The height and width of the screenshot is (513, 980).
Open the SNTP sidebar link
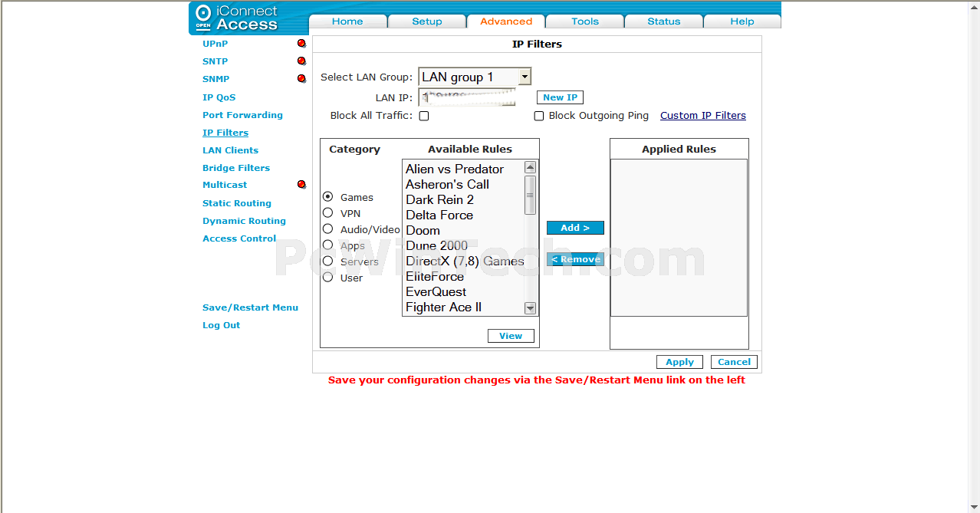[x=215, y=61]
